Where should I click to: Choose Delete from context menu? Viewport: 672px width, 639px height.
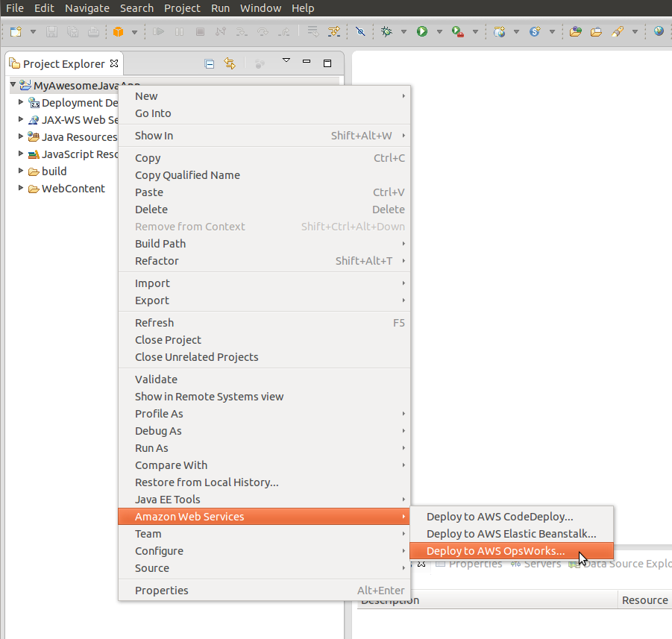264,210
